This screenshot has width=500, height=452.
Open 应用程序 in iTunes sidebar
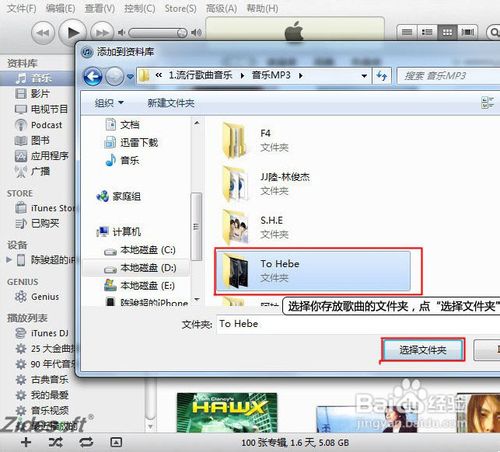click(x=41, y=156)
